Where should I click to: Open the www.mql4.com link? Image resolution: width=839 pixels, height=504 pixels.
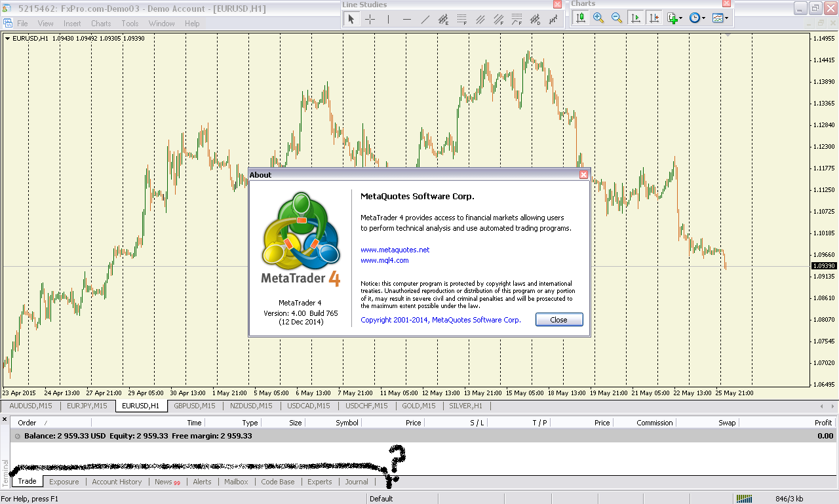point(385,260)
